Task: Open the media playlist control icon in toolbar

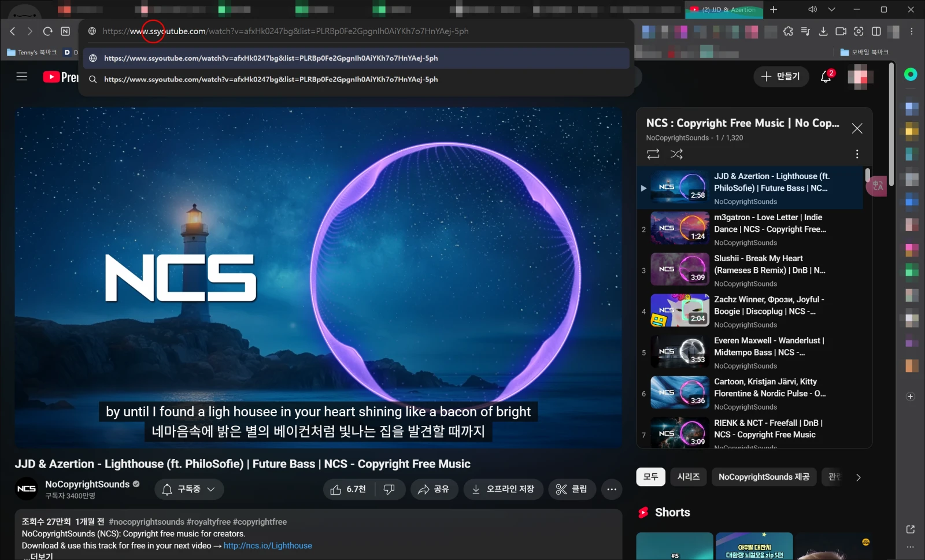Action: (x=805, y=31)
